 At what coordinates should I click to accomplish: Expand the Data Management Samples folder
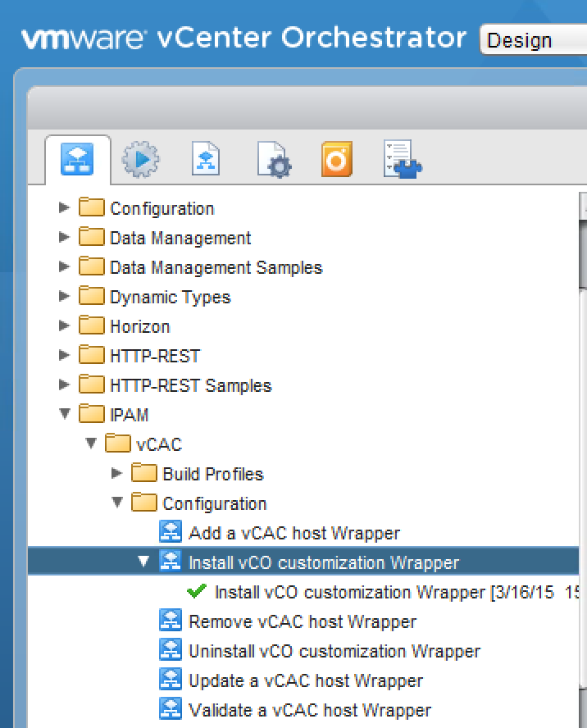tap(64, 266)
